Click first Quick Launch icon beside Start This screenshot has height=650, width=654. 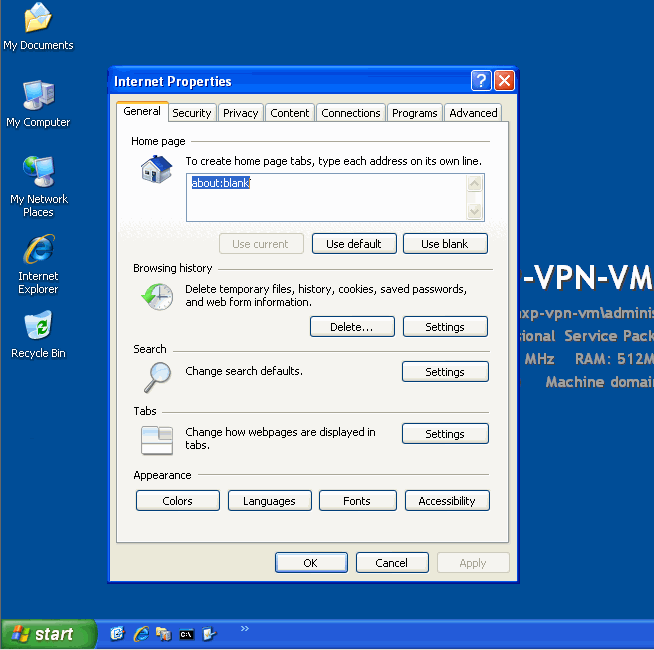point(117,634)
